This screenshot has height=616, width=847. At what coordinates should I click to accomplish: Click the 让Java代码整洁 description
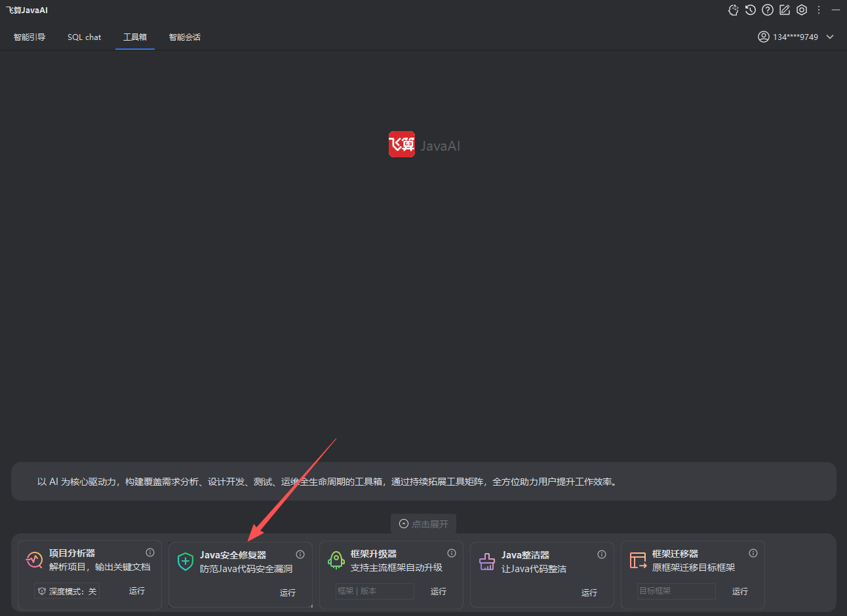(x=534, y=569)
